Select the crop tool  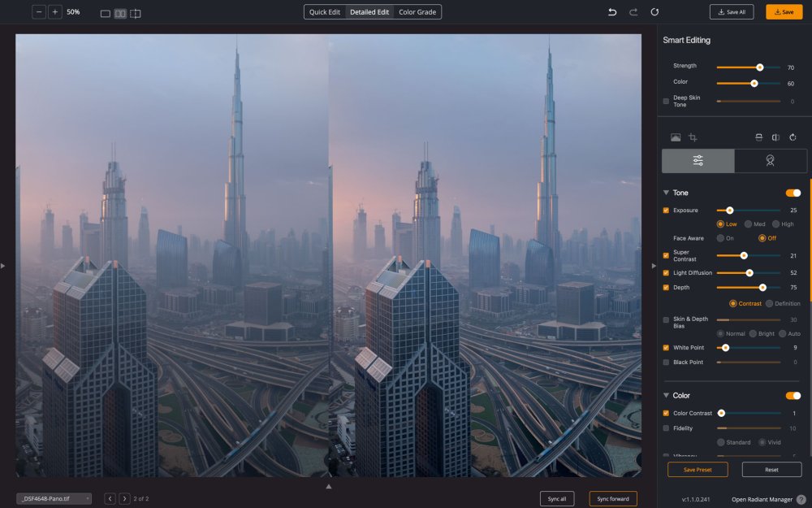tap(693, 137)
